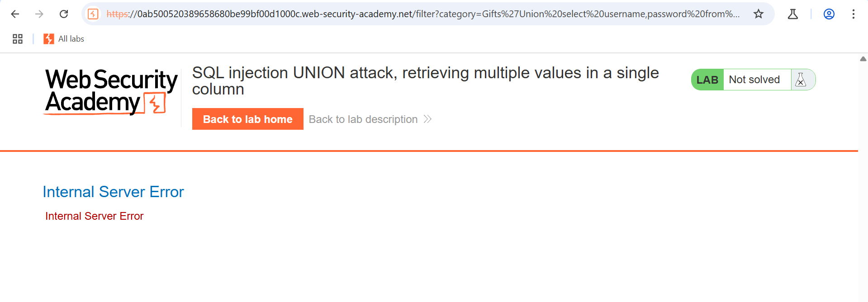
Task: Open site security info icon in address bar
Action: pyautogui.click(x=93, y=14)
